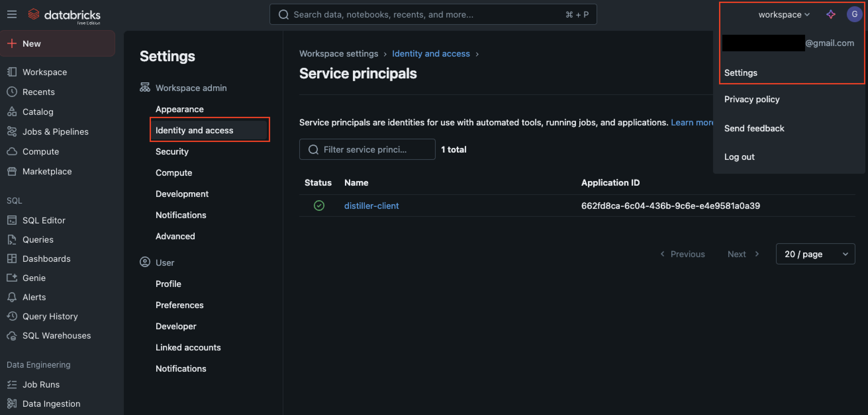Open Catalog from the sidebar

click(37, 112)
